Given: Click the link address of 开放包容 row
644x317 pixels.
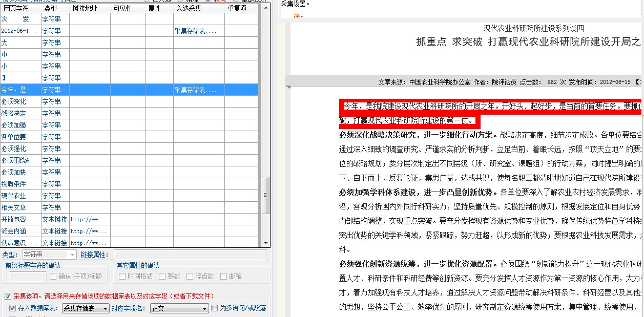Looking at the screenshot, I should click(89, 220).
